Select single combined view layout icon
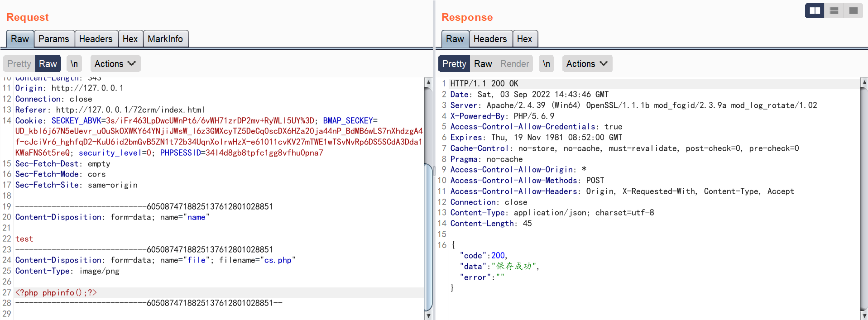868x320 pixels. [x=853, y=10]
